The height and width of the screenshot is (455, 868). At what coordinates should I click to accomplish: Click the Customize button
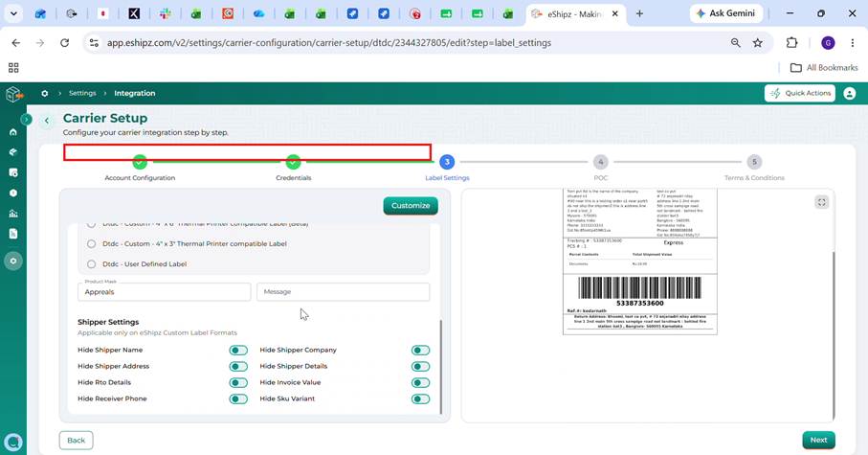411,206
